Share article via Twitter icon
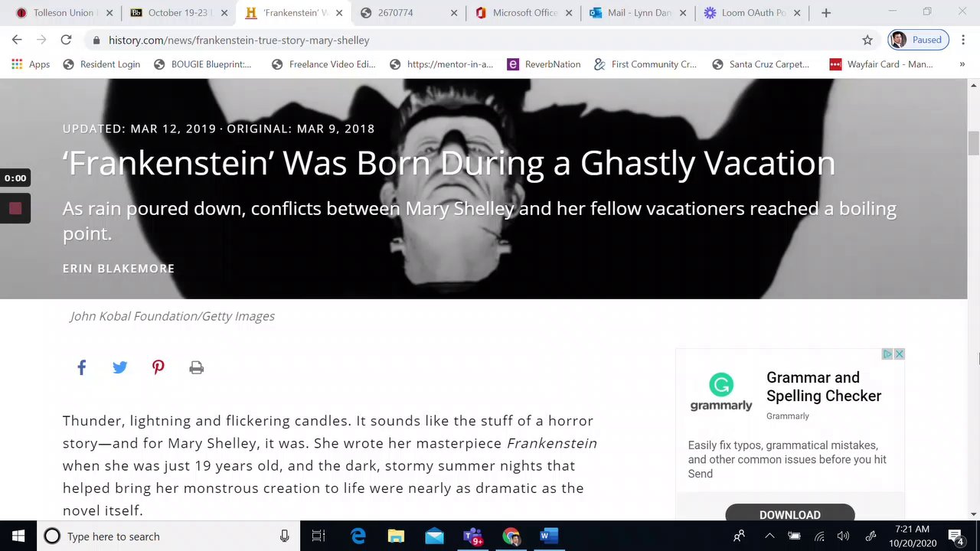The height and width of the screenshot is (551, 980). (120, 367)
